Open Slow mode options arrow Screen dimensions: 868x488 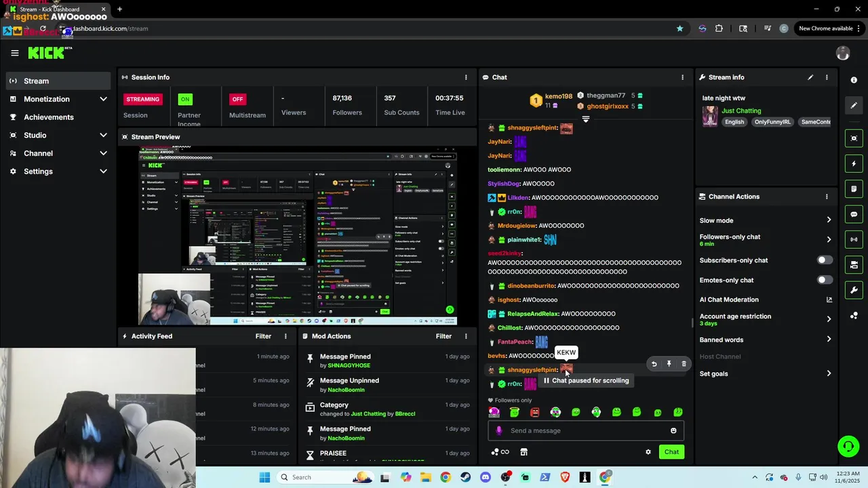[x=829, y=220]
